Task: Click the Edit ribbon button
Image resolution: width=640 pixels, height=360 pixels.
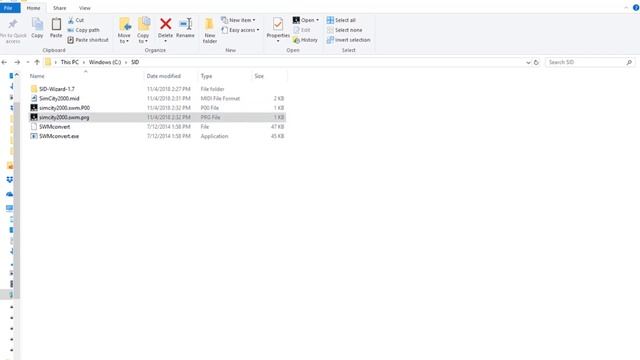Action: point(302,30)
